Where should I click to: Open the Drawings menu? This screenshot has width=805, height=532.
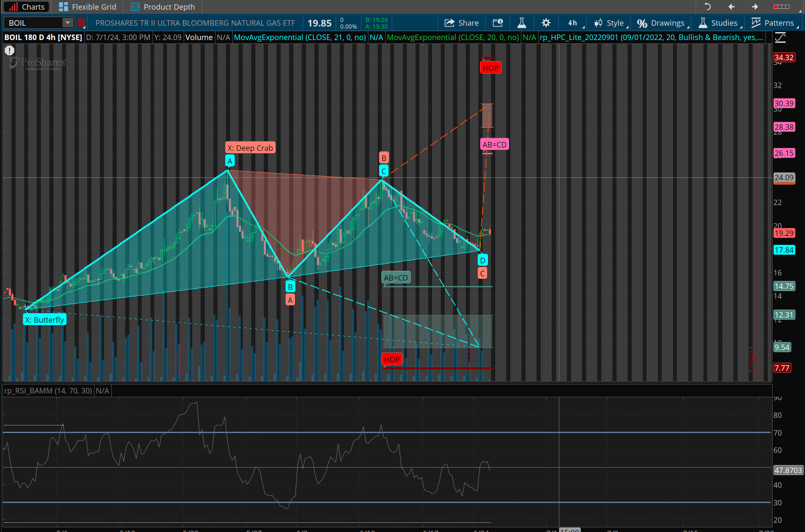click(662, 23)
